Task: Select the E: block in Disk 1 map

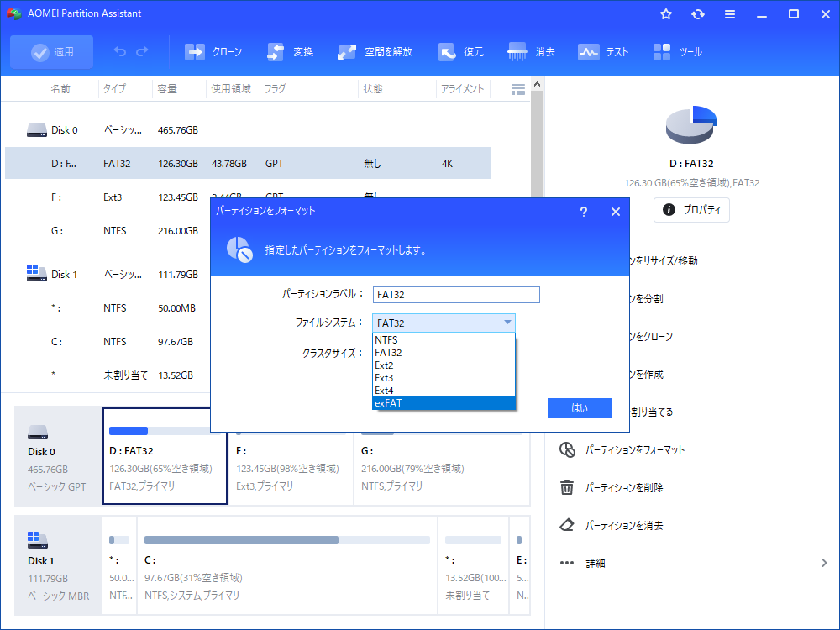Action: (520, 565)
